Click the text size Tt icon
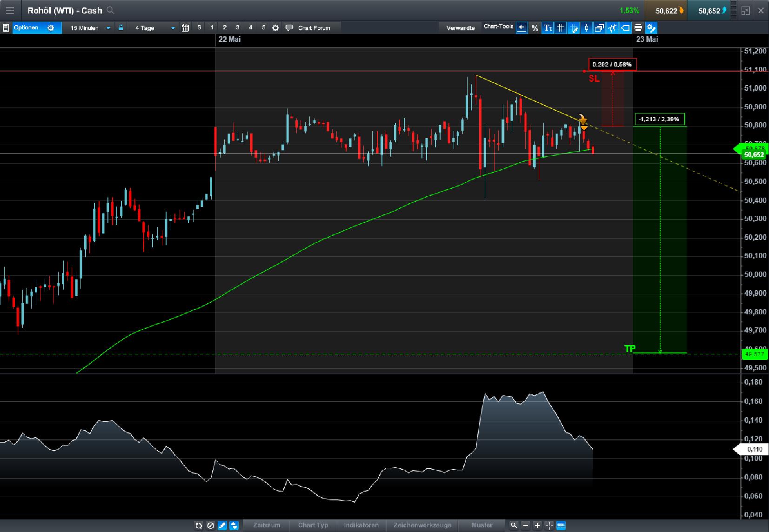The width and height of the screenshot is (769, 532). (x=548, y=28)
